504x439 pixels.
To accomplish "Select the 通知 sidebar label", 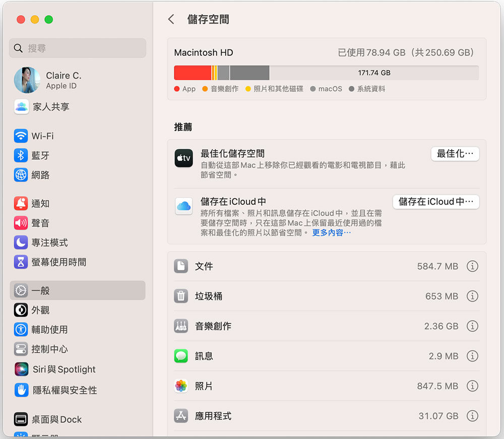I will pyautogui.click(x=40, y=204).
